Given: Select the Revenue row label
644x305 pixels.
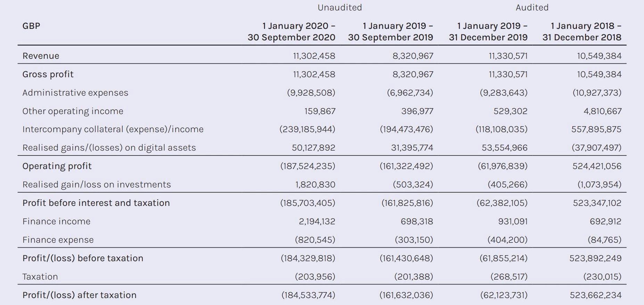Looking at the screenshot, I should [41, 56].
